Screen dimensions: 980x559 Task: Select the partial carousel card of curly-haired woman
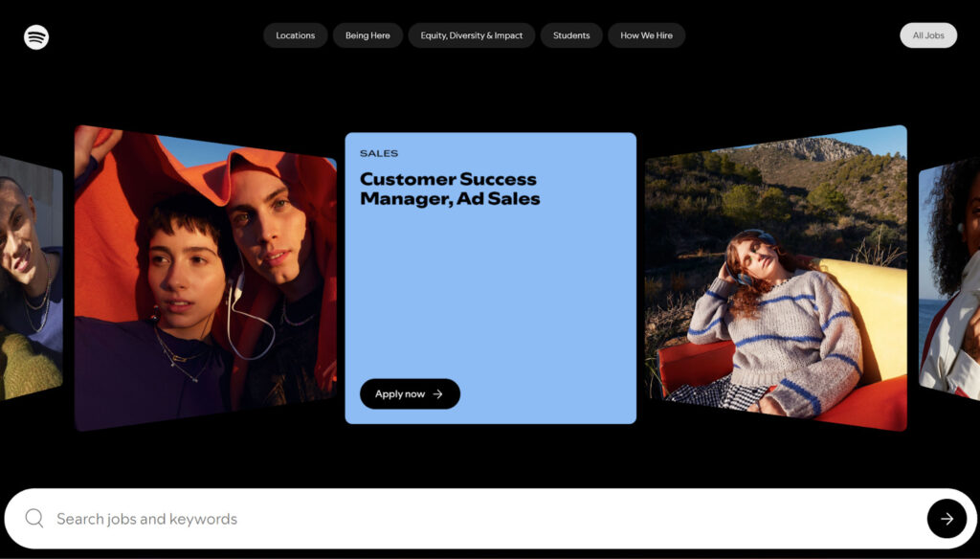coord(949,279)
